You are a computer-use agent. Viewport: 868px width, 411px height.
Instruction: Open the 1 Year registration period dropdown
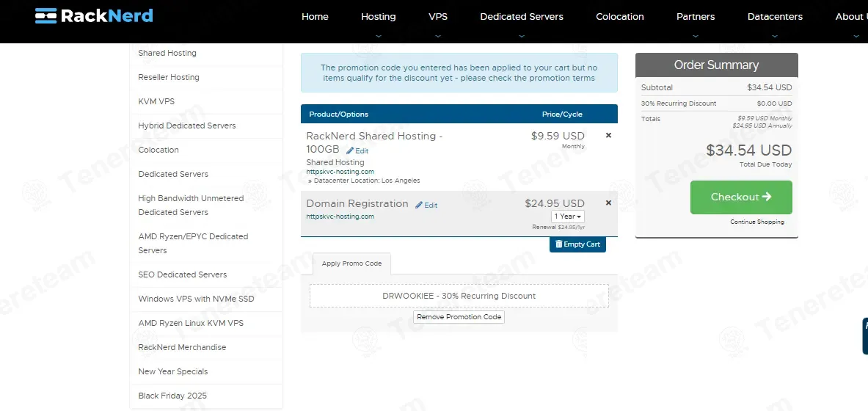pyautogui.click(x=567, y=217)
